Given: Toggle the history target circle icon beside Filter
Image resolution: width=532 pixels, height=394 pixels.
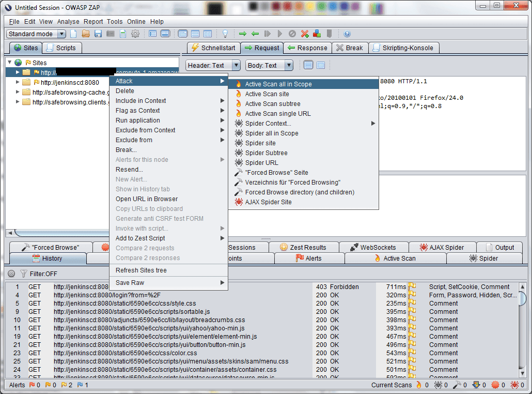Looking at the screenshot, I should point(11,274).
